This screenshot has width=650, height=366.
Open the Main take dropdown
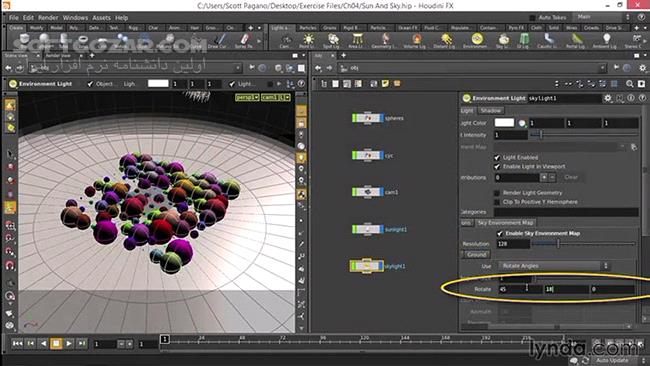click(603, 17)
